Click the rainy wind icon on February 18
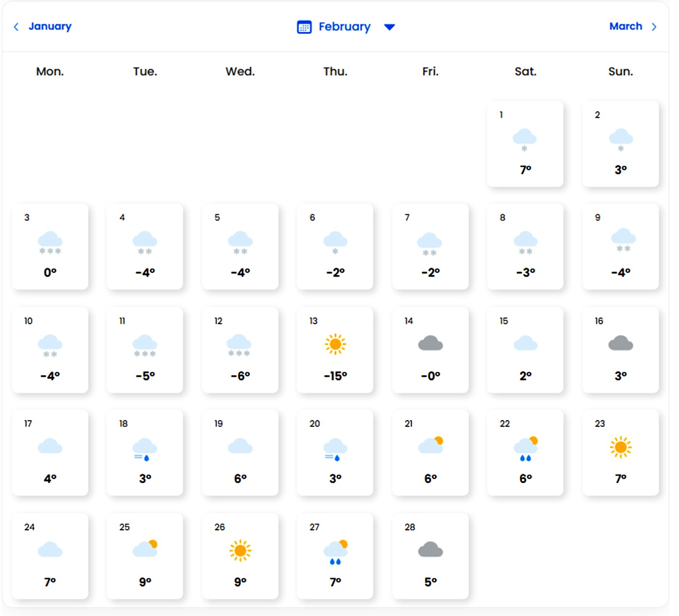 (x=145, y=449)
